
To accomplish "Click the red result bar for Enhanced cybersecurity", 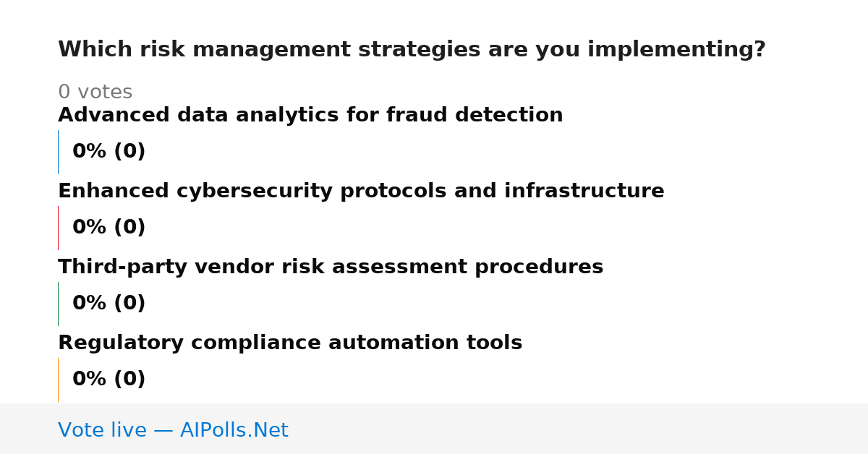I will click(58, 228).
